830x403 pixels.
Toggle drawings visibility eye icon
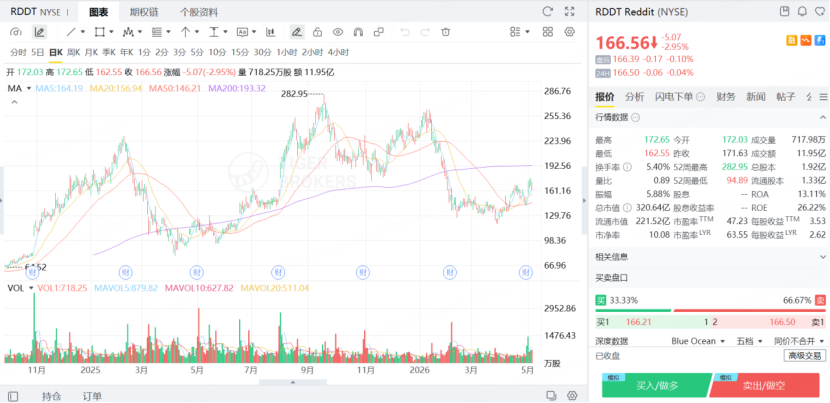(338, 32)
